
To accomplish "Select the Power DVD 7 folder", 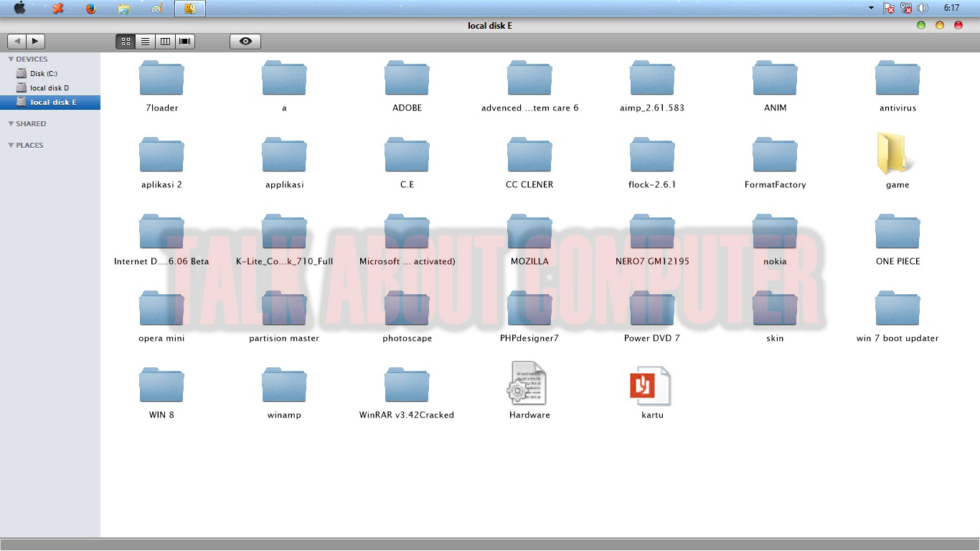I will coord(652,316).
